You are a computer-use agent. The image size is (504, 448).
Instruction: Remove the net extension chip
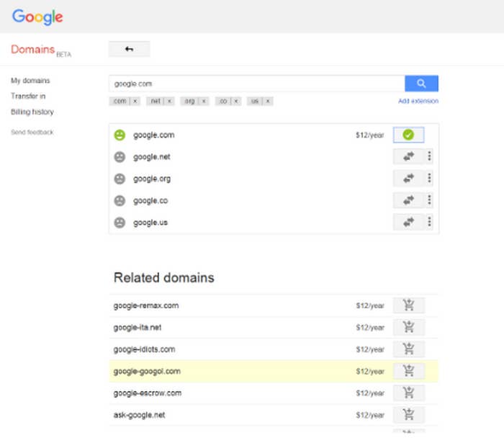coord(169,101)
